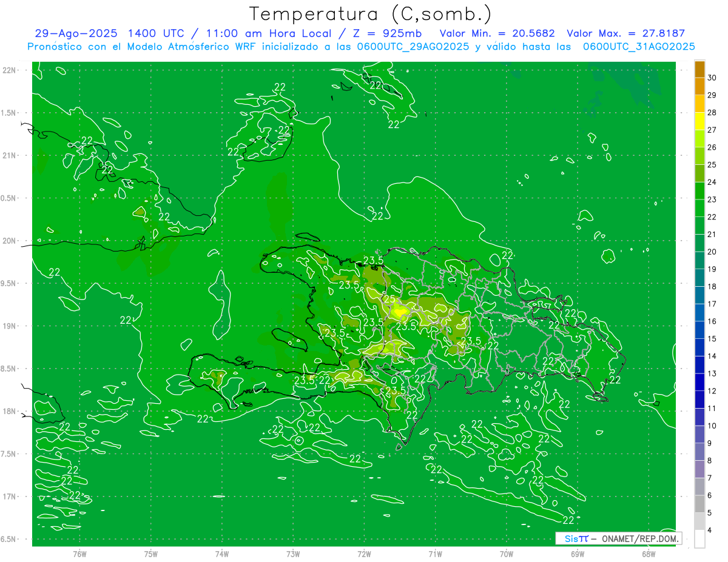Click the '72W' longitude axis label
Screen dimensions: 728x562
point(364,554)
